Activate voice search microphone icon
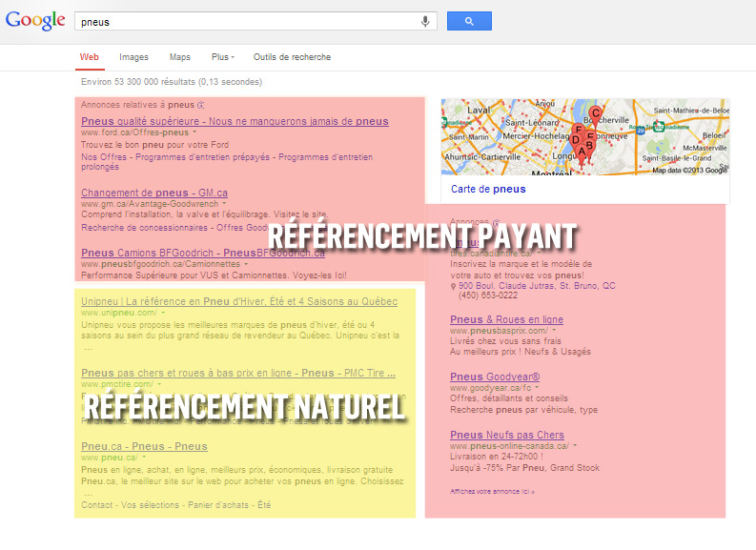756x550 pixels. tap(425, 22)
